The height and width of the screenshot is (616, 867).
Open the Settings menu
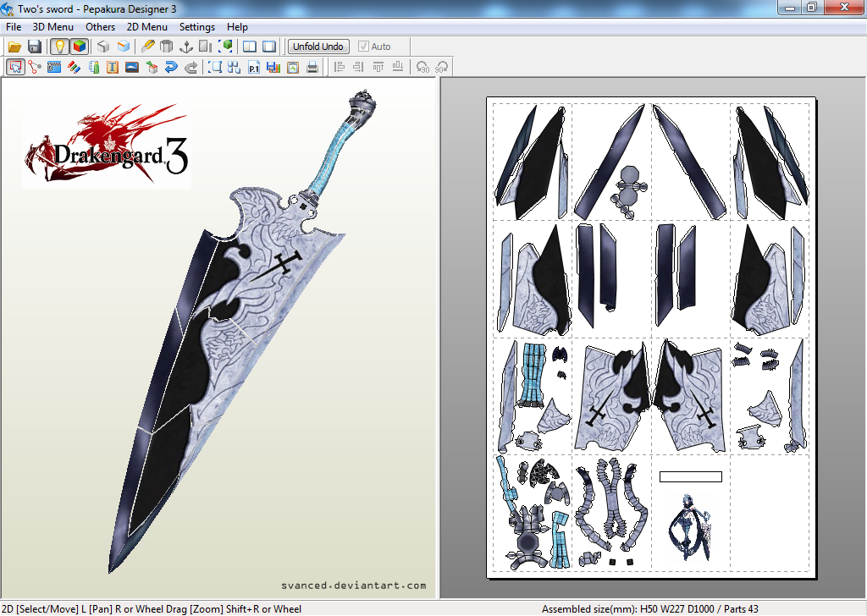tap(196, 27)
